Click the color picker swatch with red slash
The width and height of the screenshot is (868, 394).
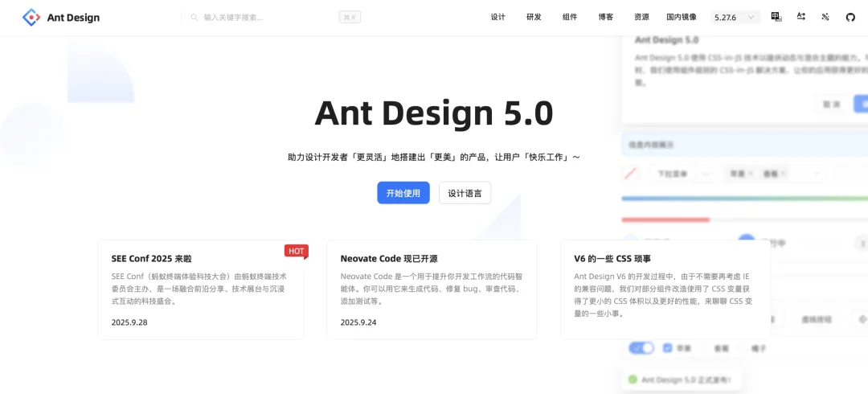632,173
